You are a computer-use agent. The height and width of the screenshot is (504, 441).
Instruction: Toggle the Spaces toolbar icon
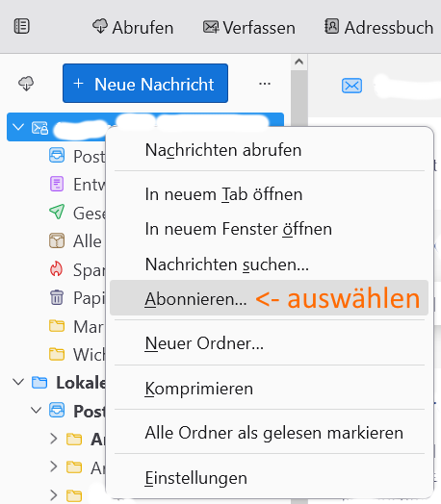coord(22,26)
